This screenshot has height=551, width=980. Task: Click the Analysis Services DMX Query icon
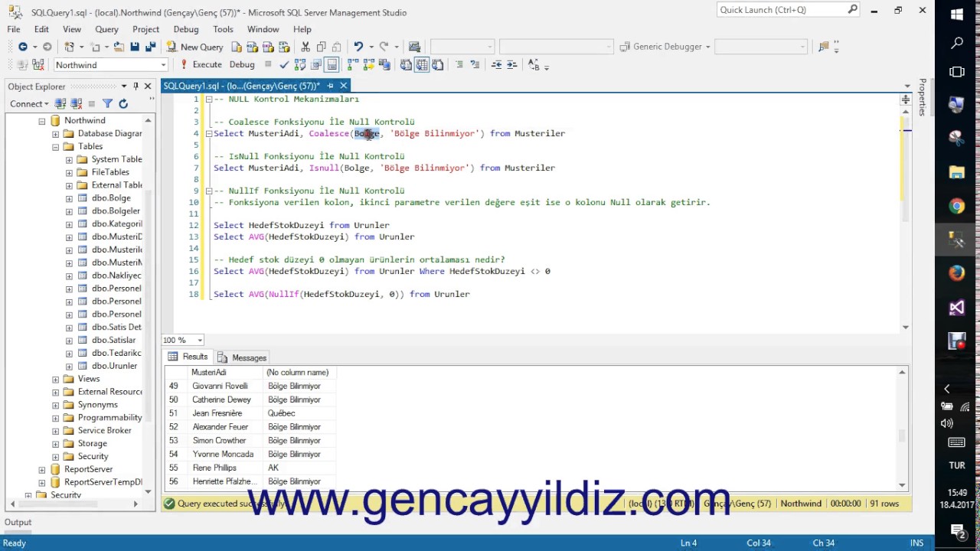click(x=267, y=47)
